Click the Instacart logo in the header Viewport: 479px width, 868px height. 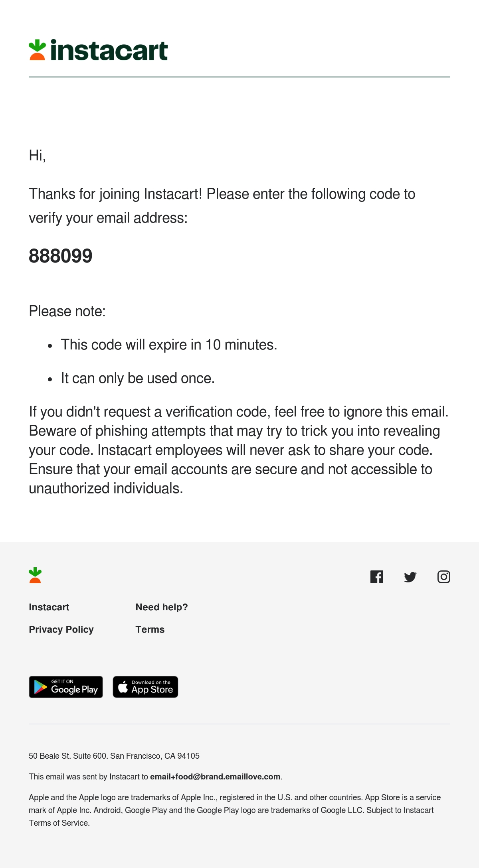click(98, 50)
